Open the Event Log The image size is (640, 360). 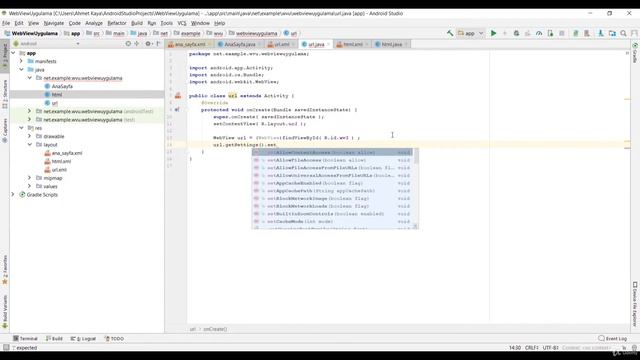612,338
